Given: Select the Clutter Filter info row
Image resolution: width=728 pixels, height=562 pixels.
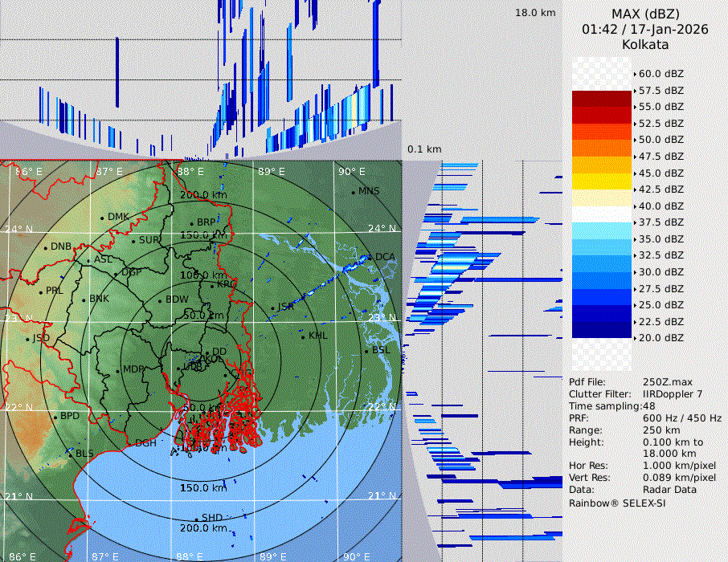Looking at the screenshot, I should 635,394.
